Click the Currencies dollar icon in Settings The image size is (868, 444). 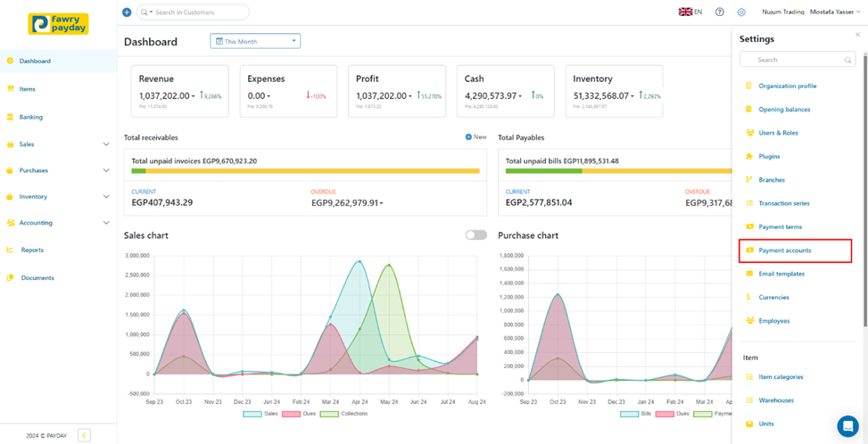[749, 298]
